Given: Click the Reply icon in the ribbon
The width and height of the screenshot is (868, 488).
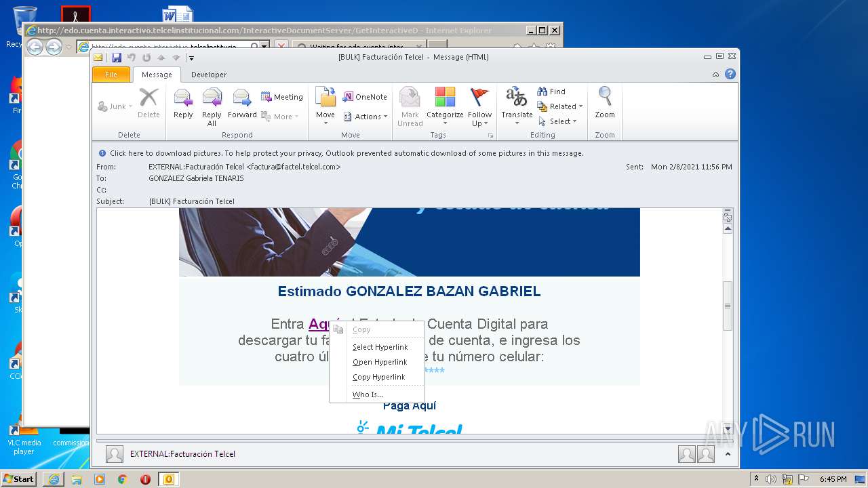Looking at the screenshot, I should point(183,104).
